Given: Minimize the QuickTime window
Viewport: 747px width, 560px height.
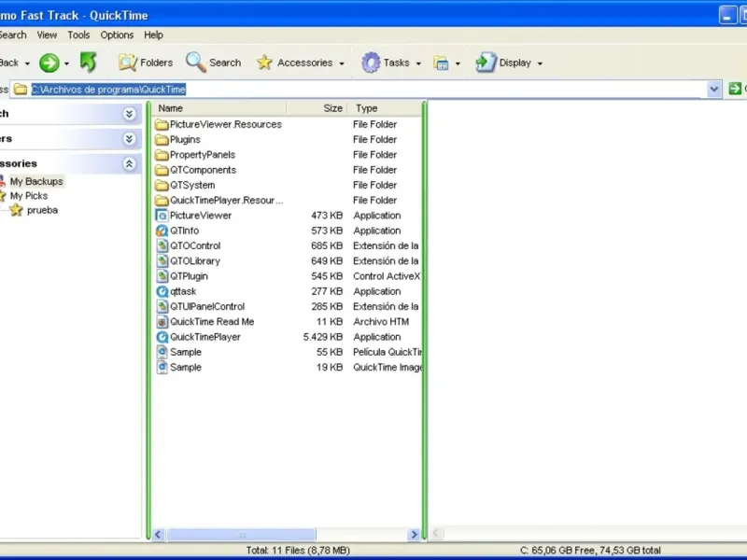Looking at the screenshot, I should pos(727,15).
